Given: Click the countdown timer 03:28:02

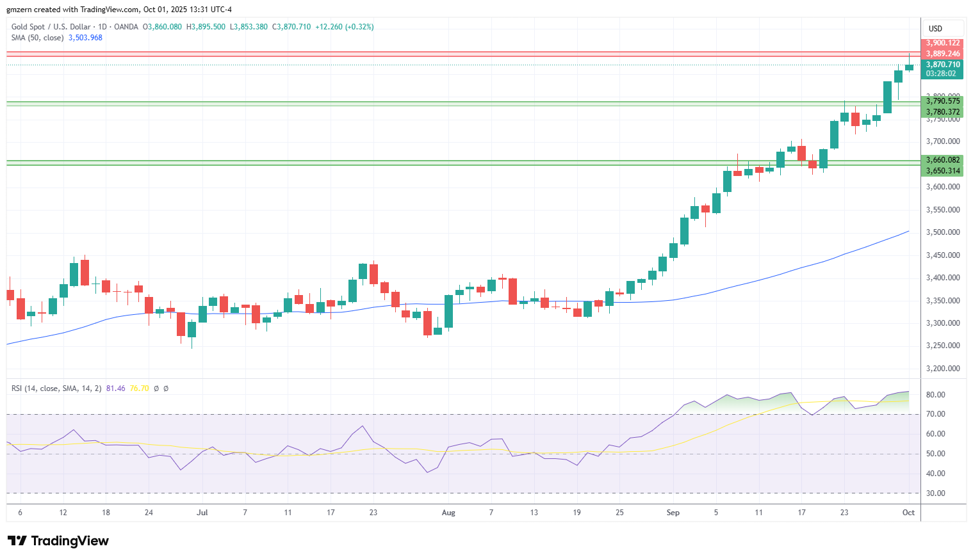Looking at the screenshot, I should click(941, 74).
